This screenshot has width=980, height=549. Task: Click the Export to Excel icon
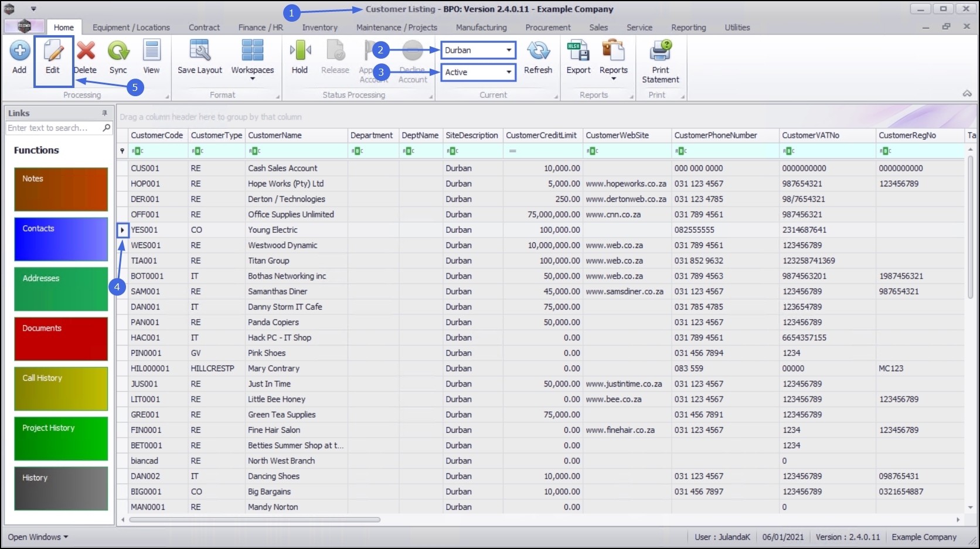pos(578,51)
